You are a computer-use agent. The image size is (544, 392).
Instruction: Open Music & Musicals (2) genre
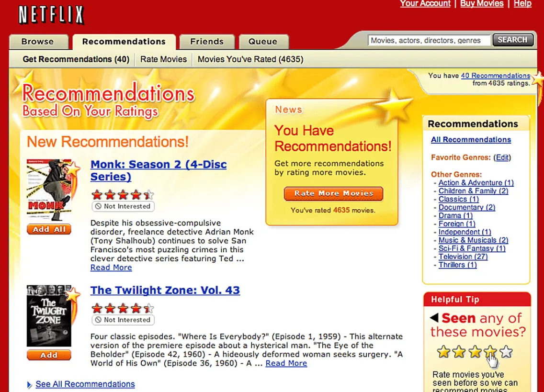pyautogui.click(x=473, y=240)
